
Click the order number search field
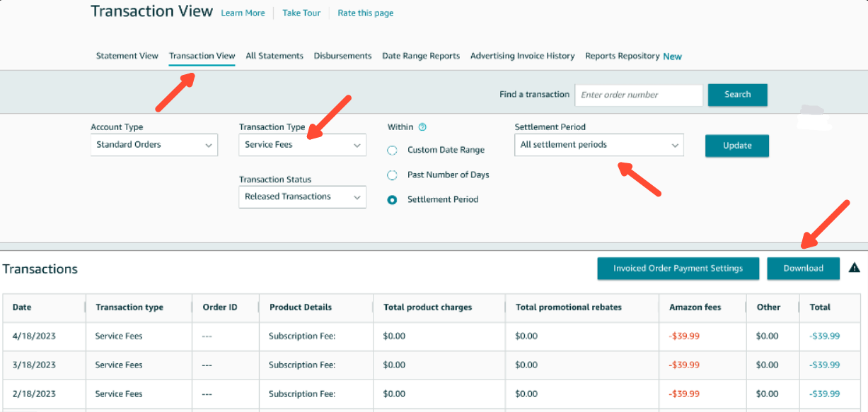[x=639, y=95]
